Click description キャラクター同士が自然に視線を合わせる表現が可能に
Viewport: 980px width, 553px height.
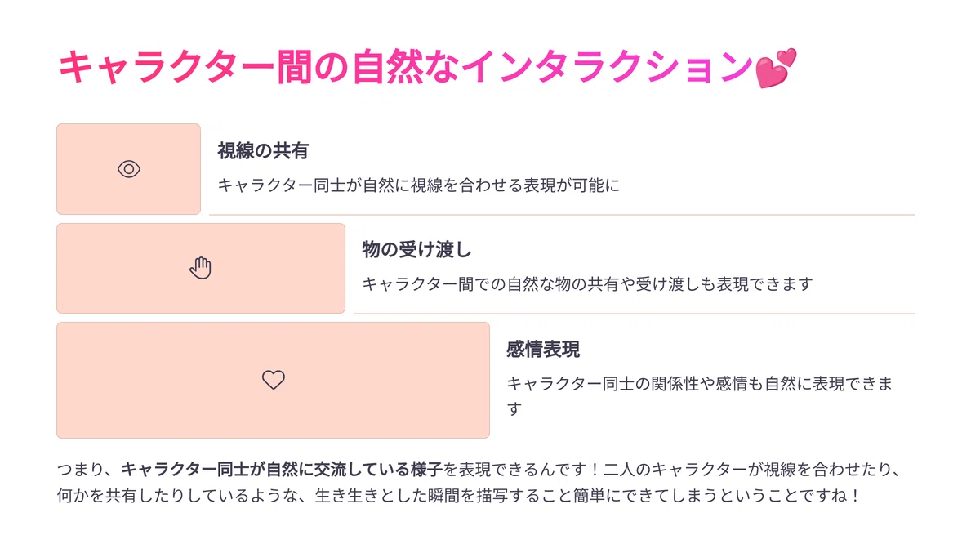coord(419,185)
